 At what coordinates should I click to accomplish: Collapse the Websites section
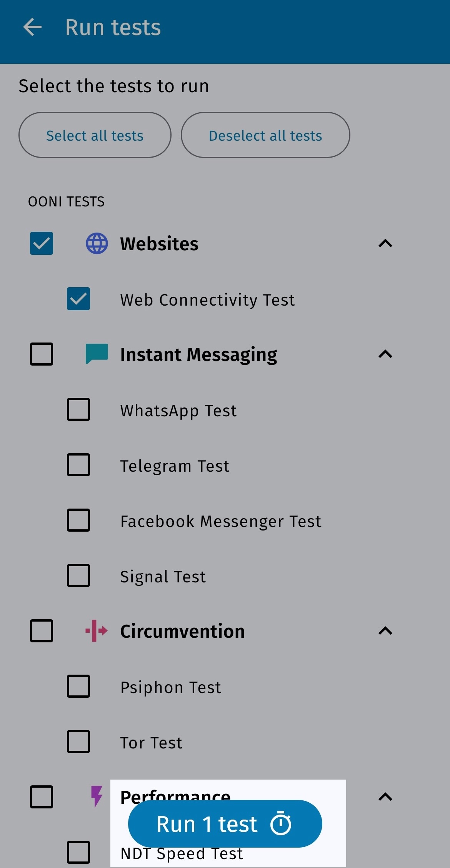(385, 243)
